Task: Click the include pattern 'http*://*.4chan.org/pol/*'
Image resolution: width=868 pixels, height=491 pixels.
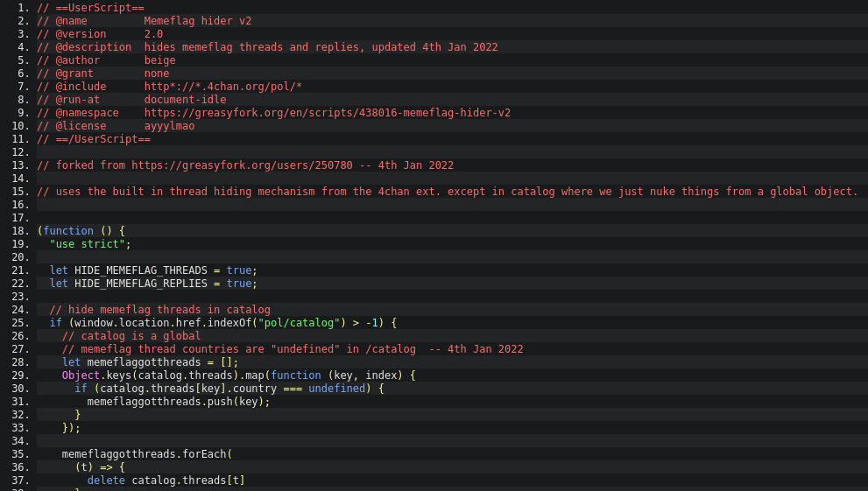Action: [223, 87]
